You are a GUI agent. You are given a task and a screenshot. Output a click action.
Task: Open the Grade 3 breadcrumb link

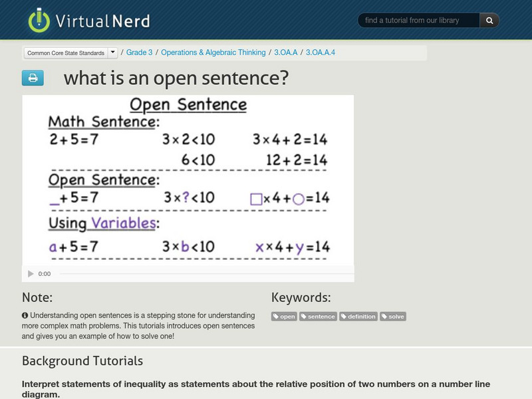(x=140, y=52)
